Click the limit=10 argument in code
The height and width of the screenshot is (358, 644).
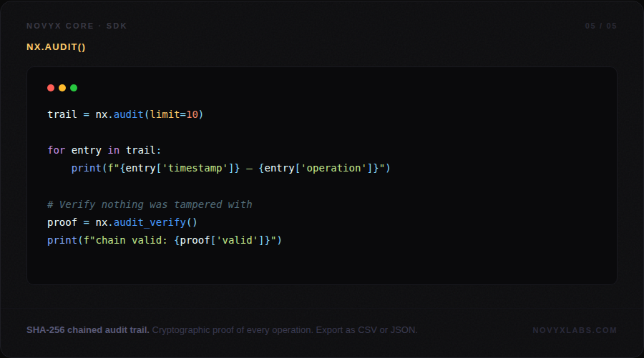(x=174, y=114)
